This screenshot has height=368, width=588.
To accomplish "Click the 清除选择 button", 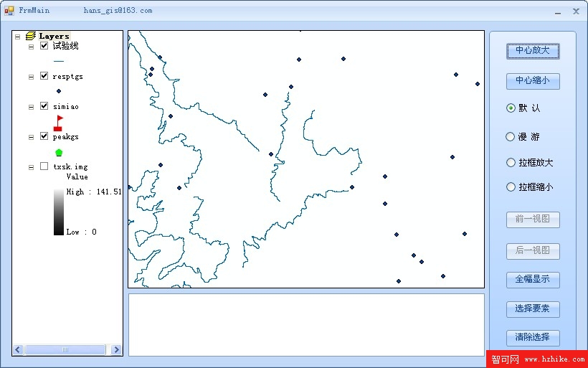I will [533, 338].
